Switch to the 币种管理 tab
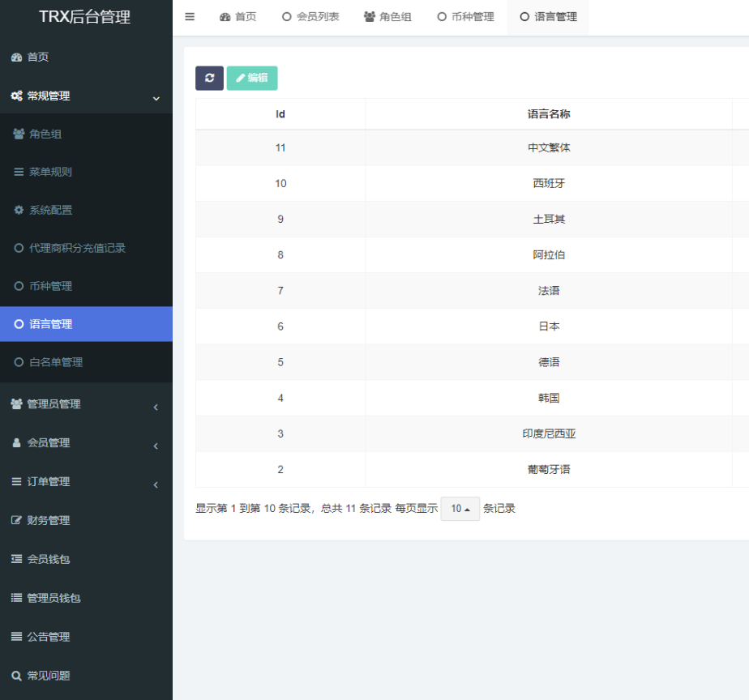 [465, 17]
